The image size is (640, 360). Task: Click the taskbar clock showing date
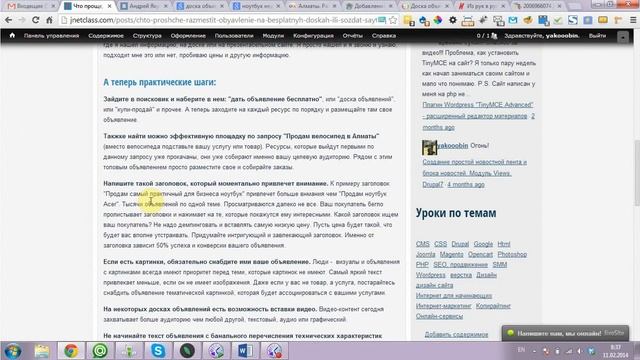point(616,351)
